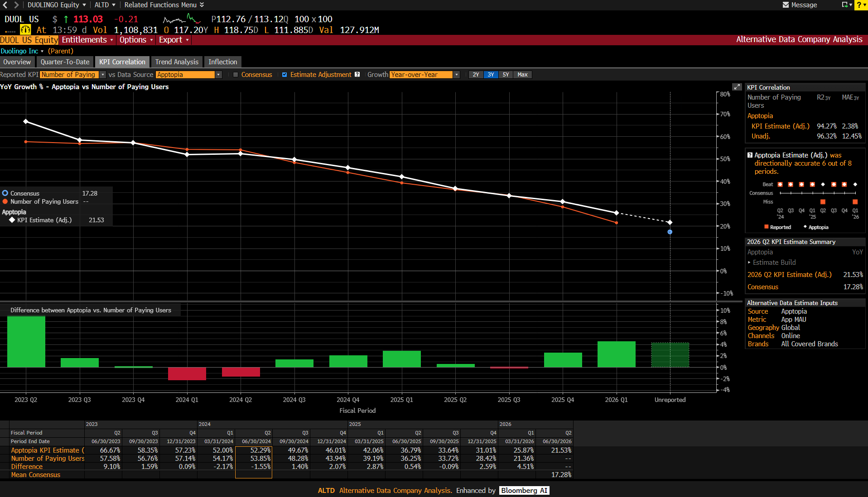Screen dimensions: 868x497
Task: Click the Unreported consensus point on the chart
Action: [670, 232]
